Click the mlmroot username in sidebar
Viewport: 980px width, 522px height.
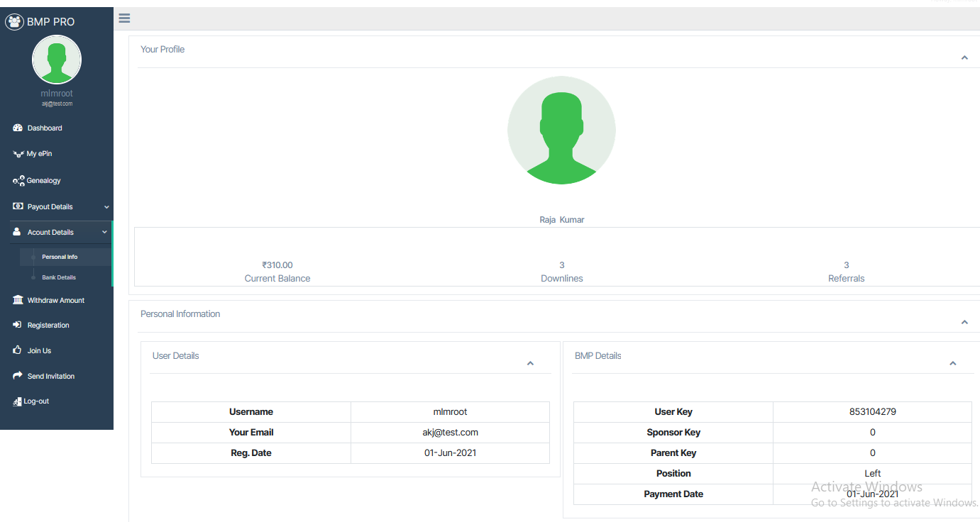(x=57, y=94)
